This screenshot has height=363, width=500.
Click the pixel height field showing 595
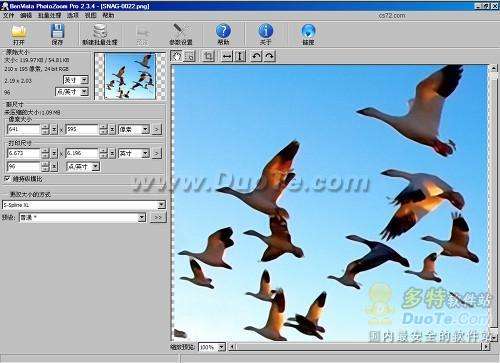click(82, 129)
